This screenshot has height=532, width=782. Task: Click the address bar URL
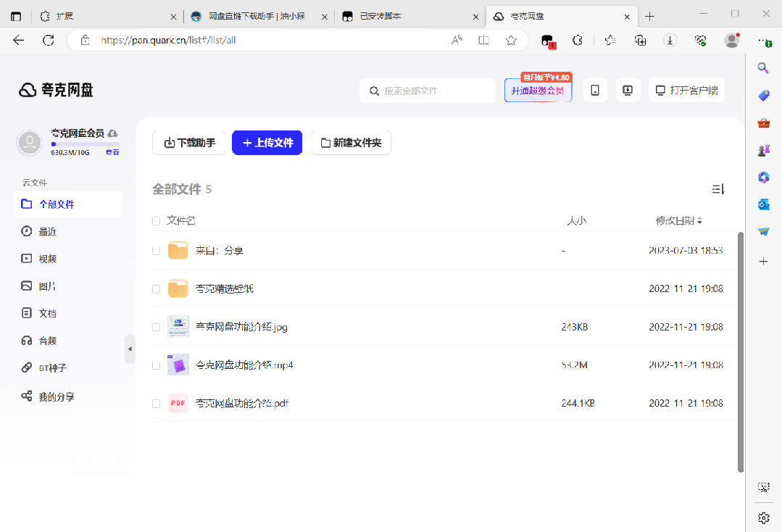click(x=168, y=41)
